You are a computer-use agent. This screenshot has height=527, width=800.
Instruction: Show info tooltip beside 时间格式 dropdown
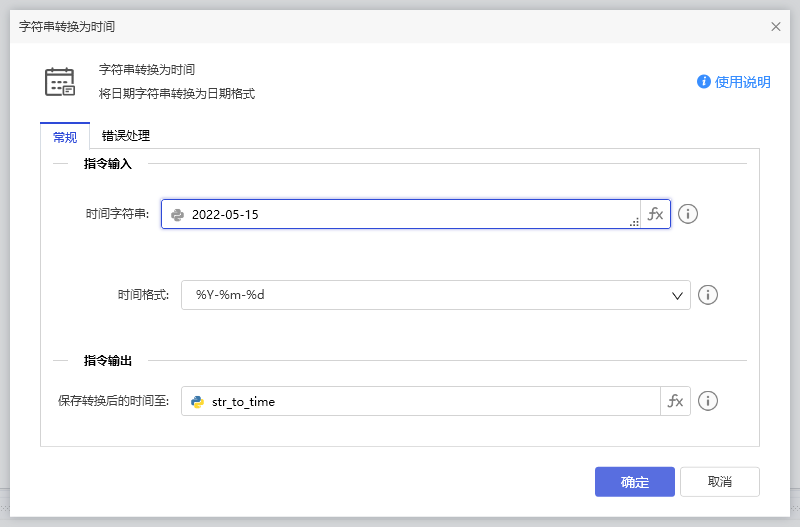(x=708, y=295)
